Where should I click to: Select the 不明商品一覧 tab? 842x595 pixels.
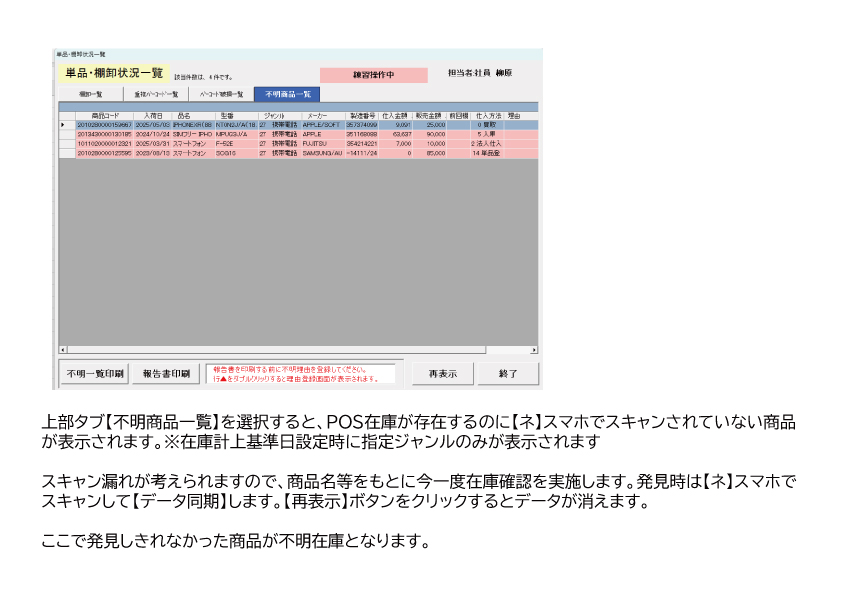(287, 94)
